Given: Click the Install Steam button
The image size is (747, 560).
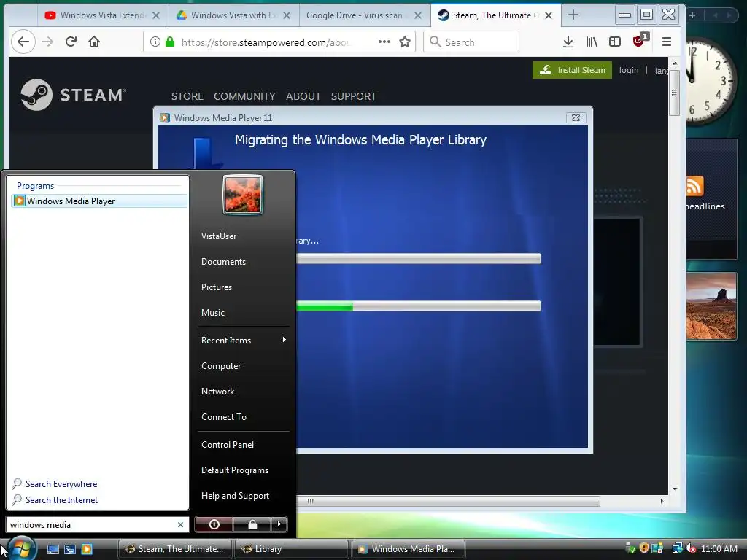Looking at the screenshot, I should pyautogui.click(x=572, y=70).
